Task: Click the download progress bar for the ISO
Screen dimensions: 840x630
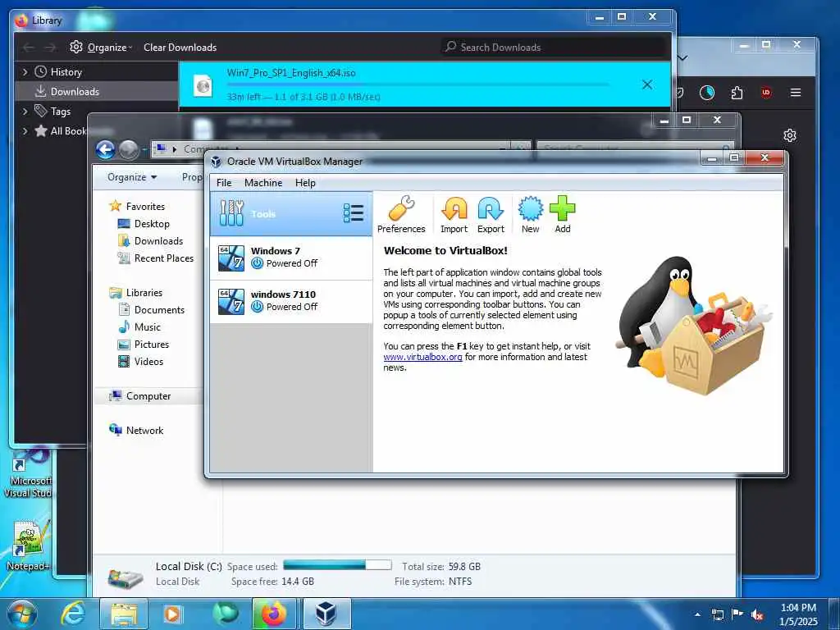Action: 418,84
